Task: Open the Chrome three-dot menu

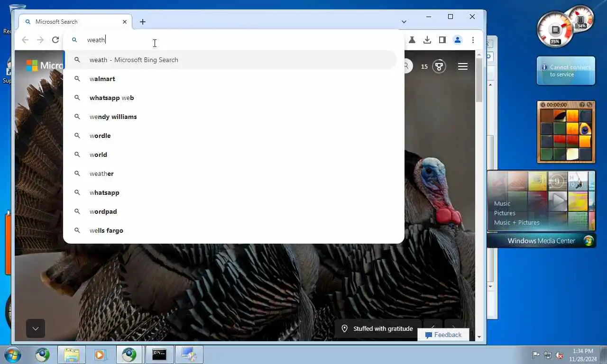Action: (x=473, y=40)
